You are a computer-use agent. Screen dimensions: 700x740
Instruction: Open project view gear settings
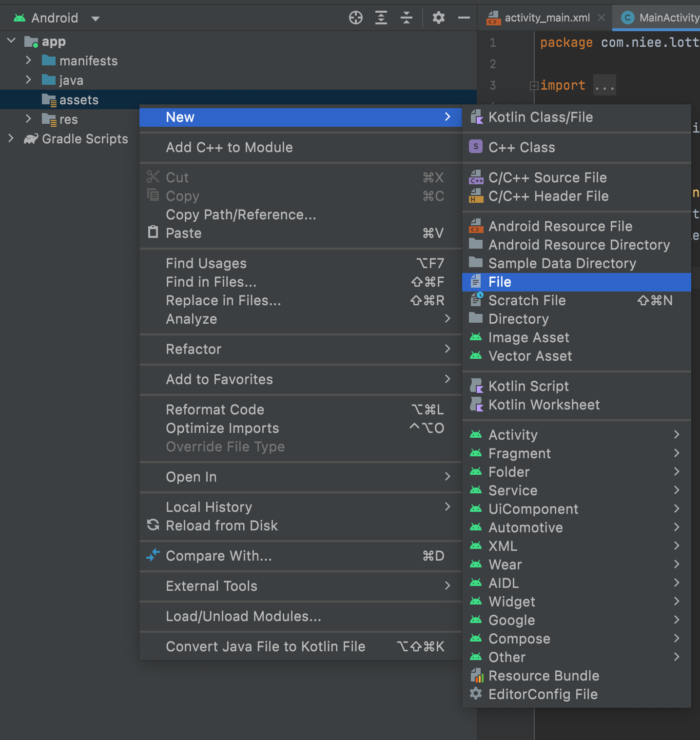[x=439, y=18]
